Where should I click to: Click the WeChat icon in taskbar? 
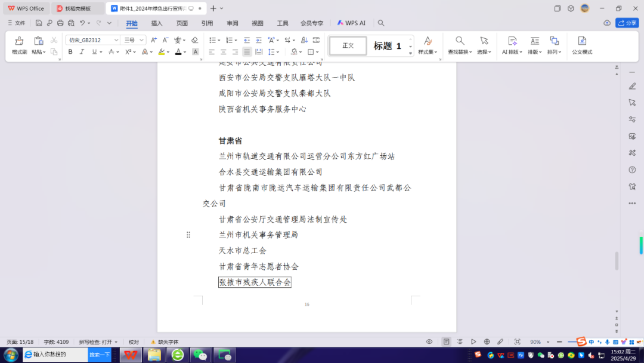[x=201, y=355]
